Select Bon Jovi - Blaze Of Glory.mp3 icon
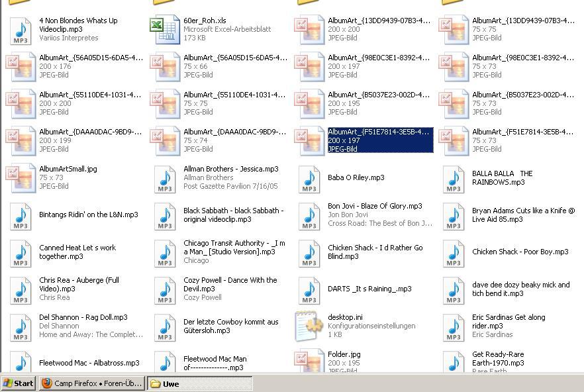Screen dimensions: 584x392 coord(309,216)
